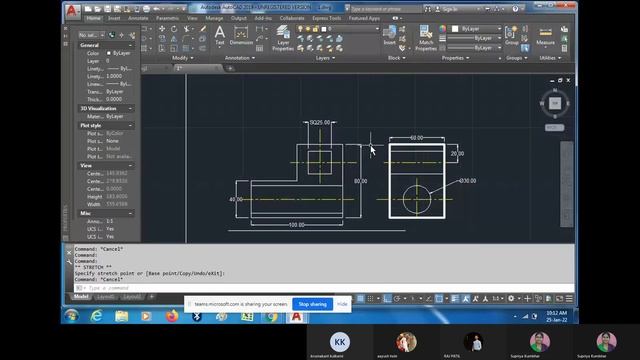Click the keyword search box in title bar
The width and height of the screenshot is (640, 360).
pyautogui.click(x=386, y=9)
